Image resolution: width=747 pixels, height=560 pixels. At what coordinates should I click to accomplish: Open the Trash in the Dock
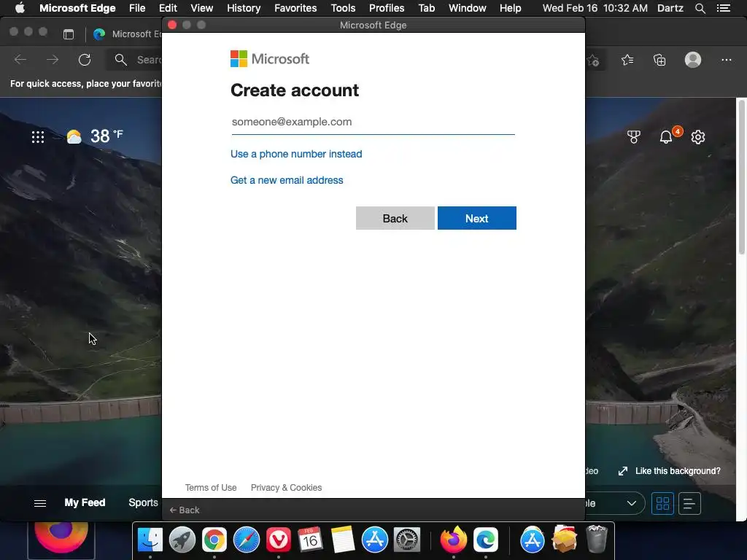tap(596, 539)
